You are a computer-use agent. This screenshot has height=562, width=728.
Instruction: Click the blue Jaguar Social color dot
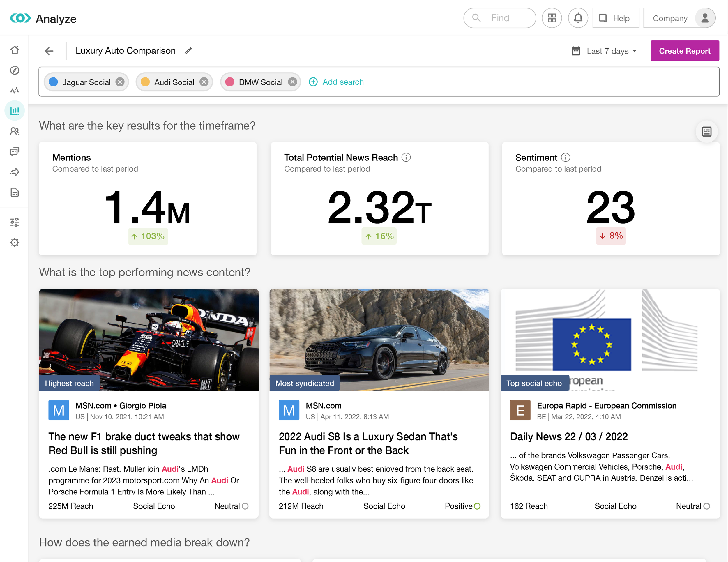[x=53, y=82]
